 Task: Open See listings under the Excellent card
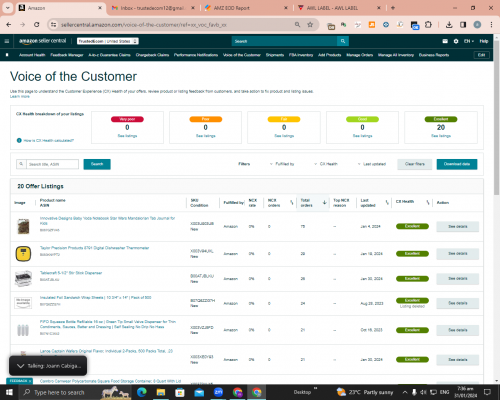[x=441, y=136]
